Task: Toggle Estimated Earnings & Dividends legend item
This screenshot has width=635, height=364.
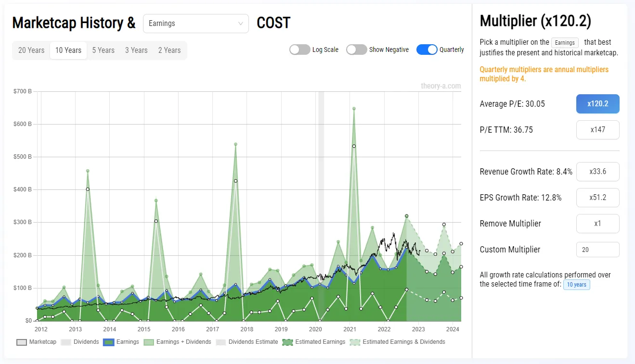Action: [x=397, y=342]
